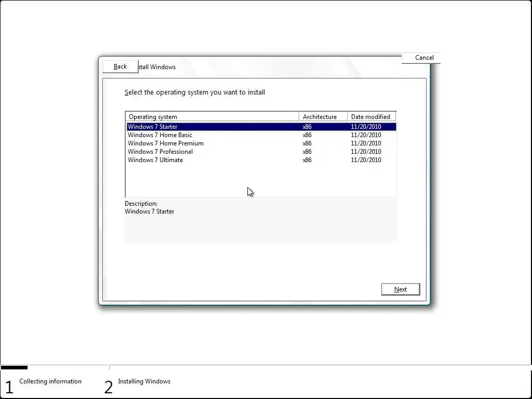
Task: Click the Next button
Action: click(401, 289)
